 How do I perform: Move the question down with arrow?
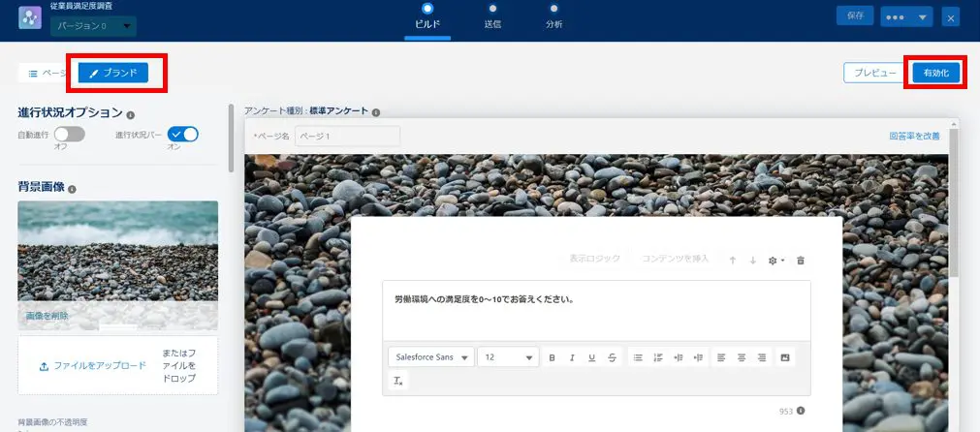click(x=752, y=261)
